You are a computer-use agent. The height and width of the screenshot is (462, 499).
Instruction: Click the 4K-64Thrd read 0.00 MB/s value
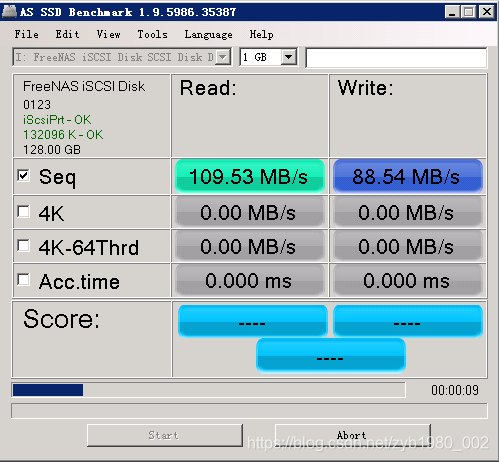click(250, 246)
